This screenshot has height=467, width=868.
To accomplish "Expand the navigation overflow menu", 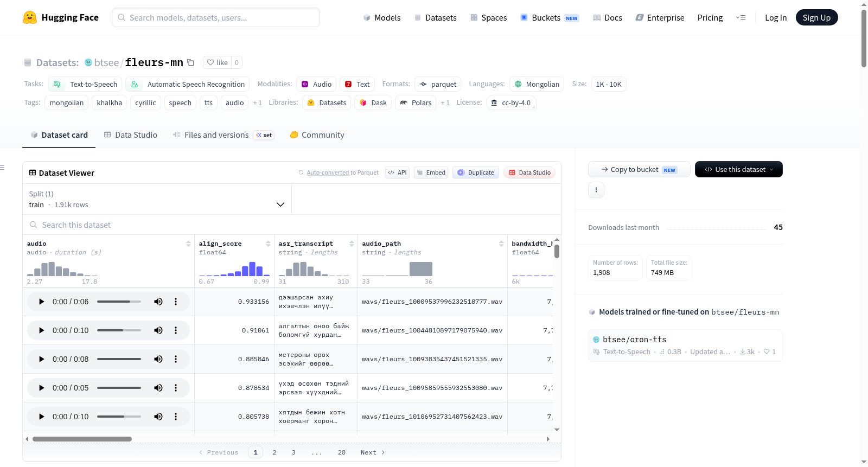I will (x=741, y=17).
